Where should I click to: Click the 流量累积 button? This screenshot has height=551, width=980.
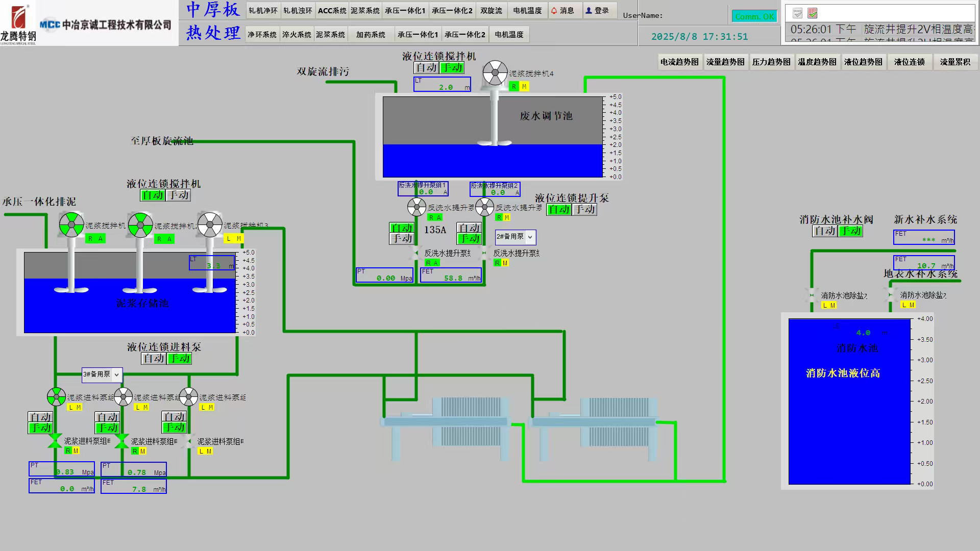[955, 62]
